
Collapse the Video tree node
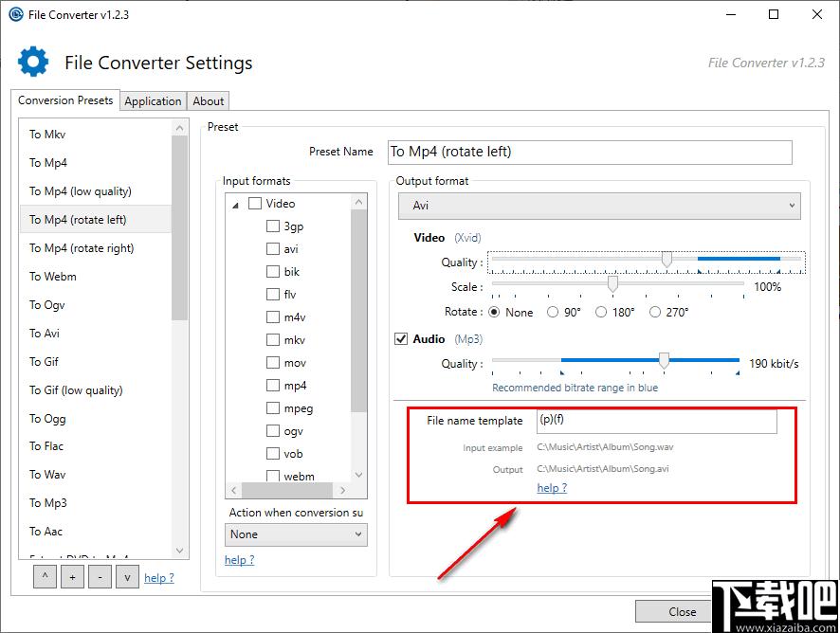(x=235, y=205)
